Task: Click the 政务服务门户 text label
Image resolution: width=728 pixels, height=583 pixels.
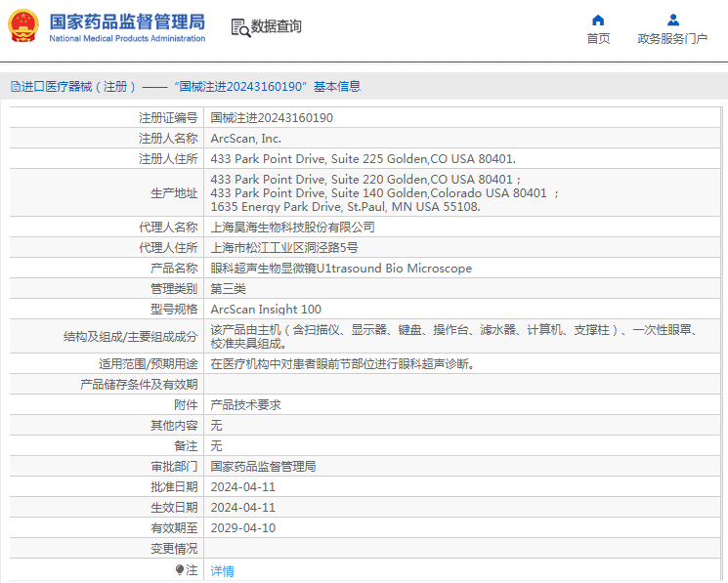Action: click(x=672, y=38)
